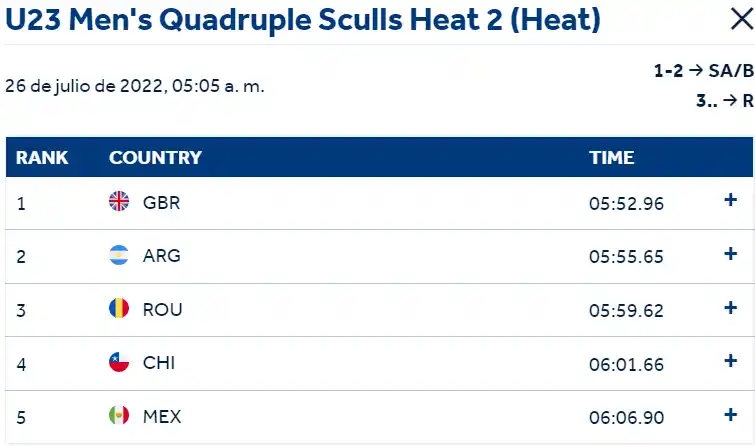755x446 pixels.
Task: Click the Great Britain flag icon
Action: coord(119,202)
